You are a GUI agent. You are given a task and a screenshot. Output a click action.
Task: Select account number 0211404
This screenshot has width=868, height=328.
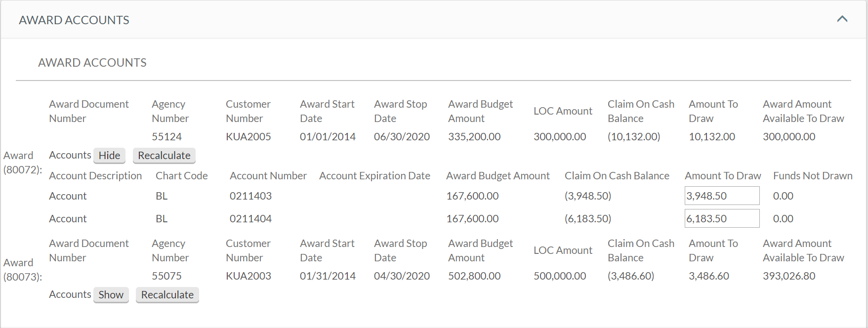pyautogui.click(x=250, y=219)
